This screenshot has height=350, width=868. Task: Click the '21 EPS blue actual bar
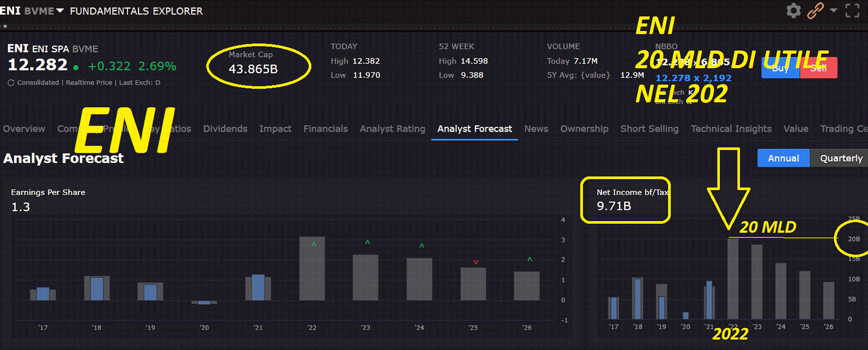point(258,288)
